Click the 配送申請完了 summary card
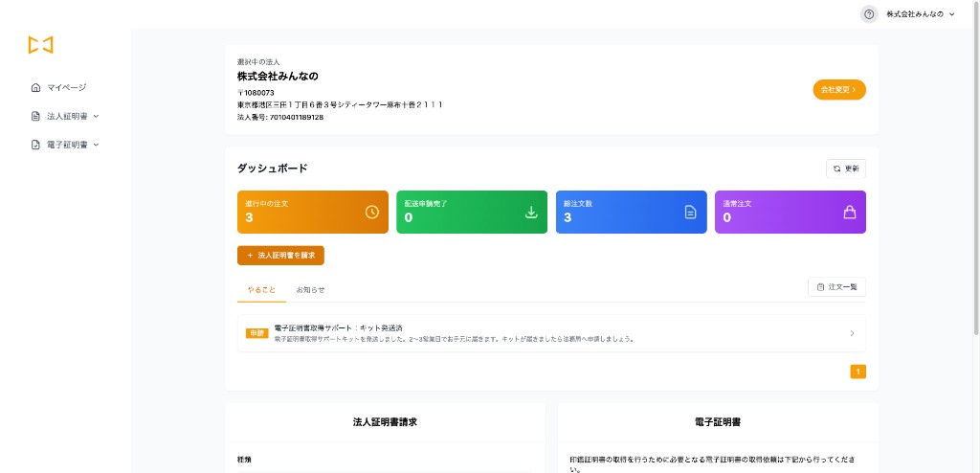 [472, 213]
